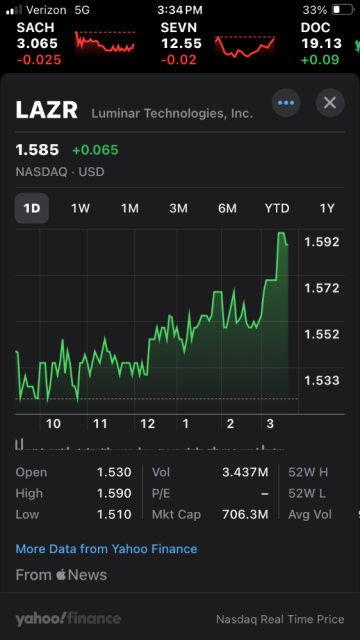The width and height of the screenshot is (360, 640).
Task: Switch chart to 1W range
Action: 80,209
